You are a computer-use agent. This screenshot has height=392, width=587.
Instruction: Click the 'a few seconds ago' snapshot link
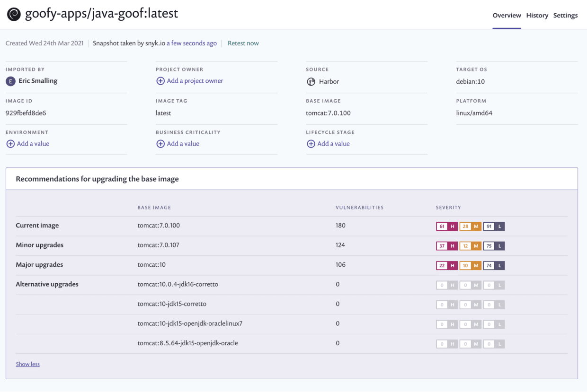click(192, 43)
